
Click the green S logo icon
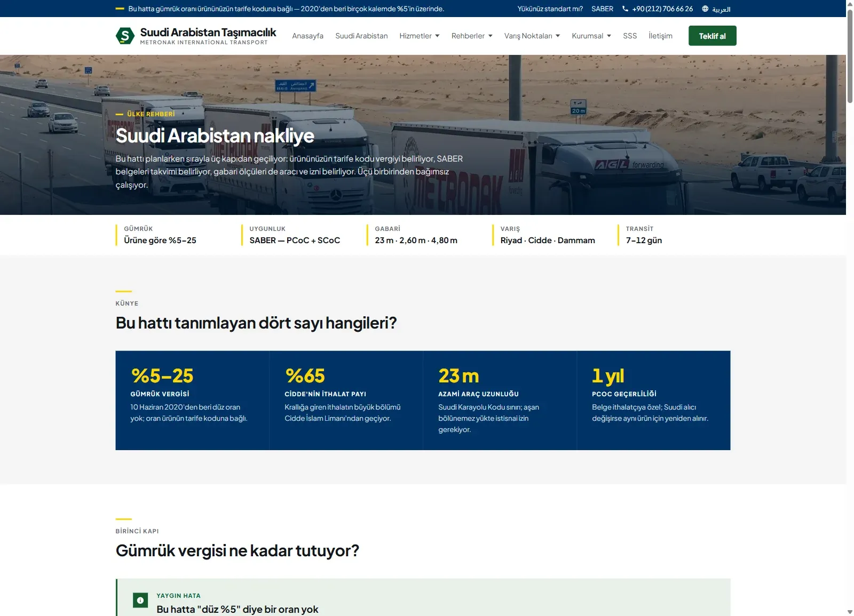125,36
